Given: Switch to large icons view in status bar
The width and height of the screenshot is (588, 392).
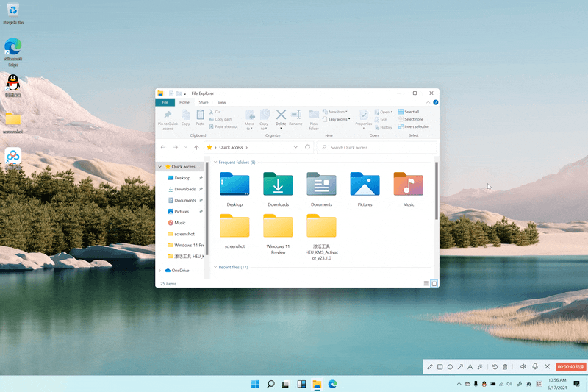Looking at the screenshot, I should (x=434, y=284).
